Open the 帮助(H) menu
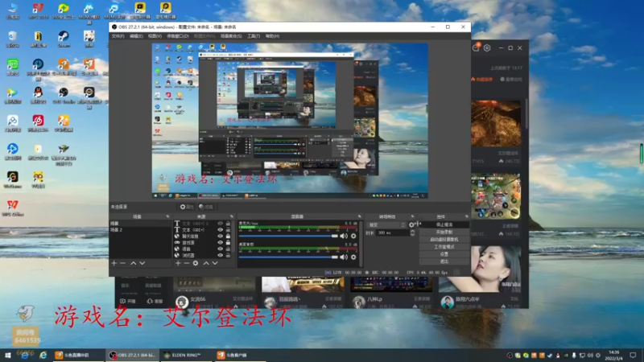The height and width of the screenshot is (362, 644). (272, 36)
